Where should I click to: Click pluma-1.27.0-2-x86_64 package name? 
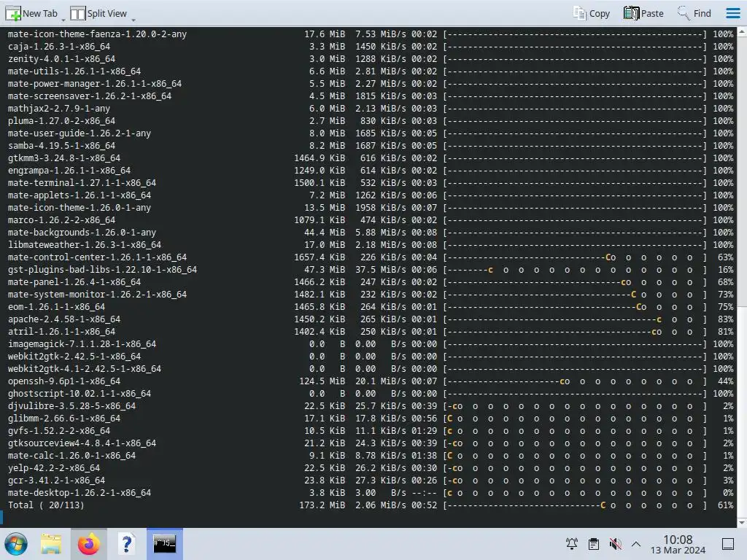pyautogui.click(x=61, y=121)
